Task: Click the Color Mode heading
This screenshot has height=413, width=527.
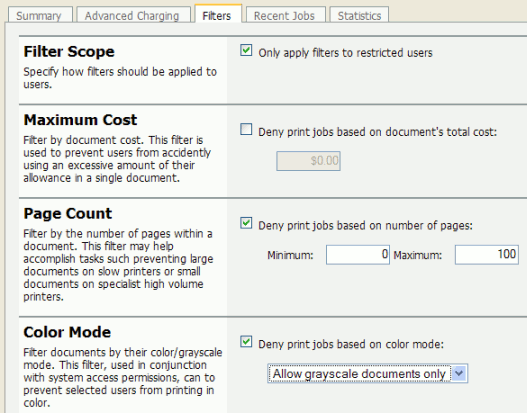Action: [67, 332]
